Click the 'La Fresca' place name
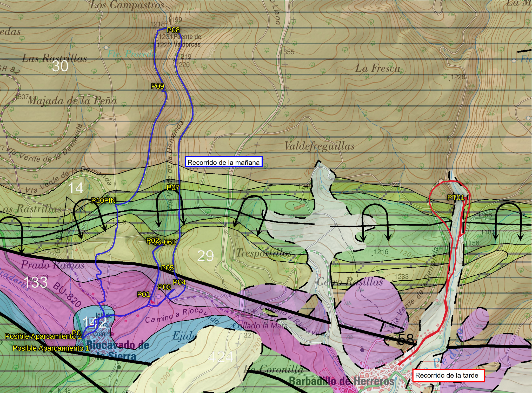The image size is (532, 393). 378,68
